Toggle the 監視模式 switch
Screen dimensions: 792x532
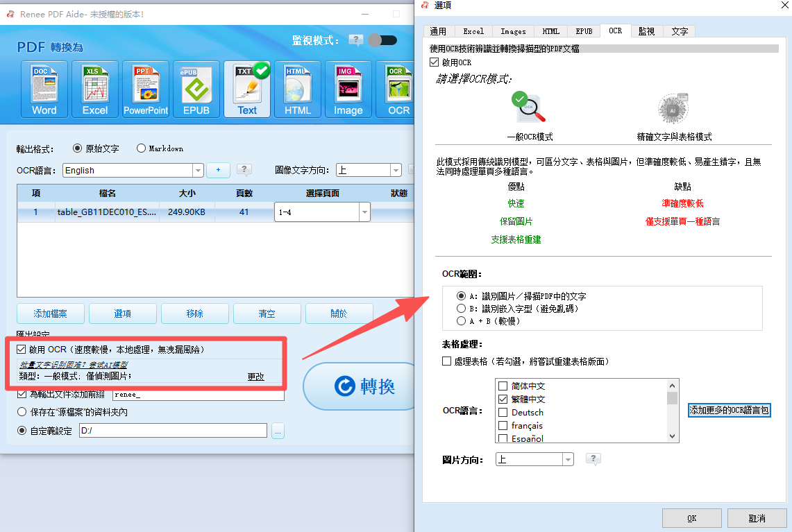[x=382, y=40]
